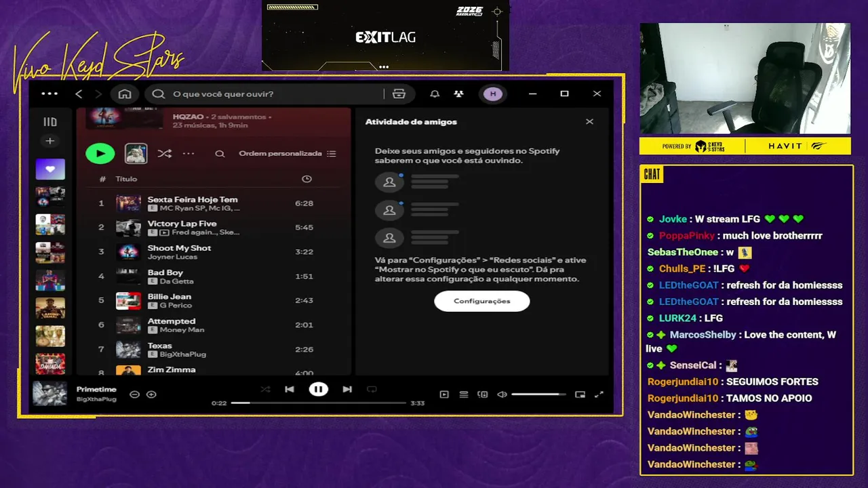Open the 'Ordem personalizada' sort dropdown
The image size is (868, 488).
(288, 154)
